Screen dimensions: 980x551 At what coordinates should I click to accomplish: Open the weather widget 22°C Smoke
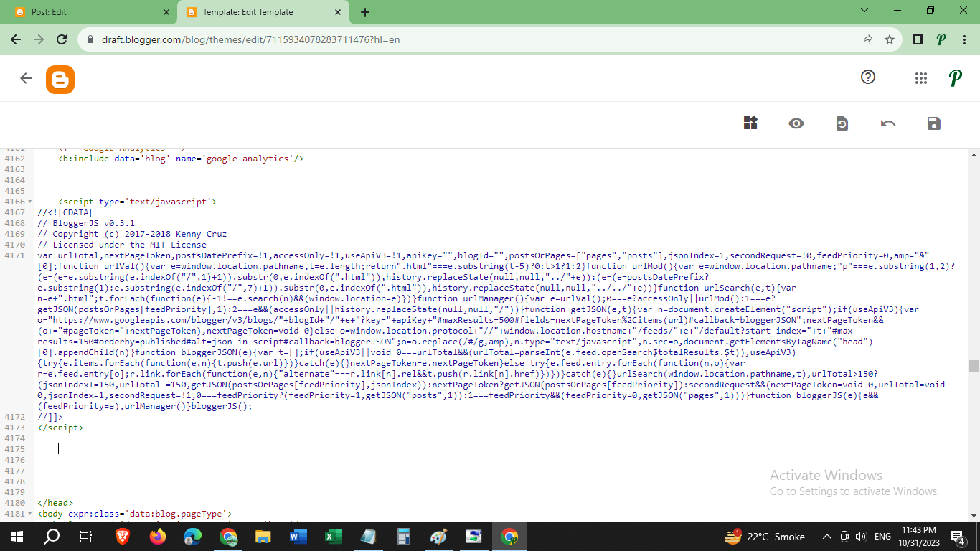click(765, 536)
